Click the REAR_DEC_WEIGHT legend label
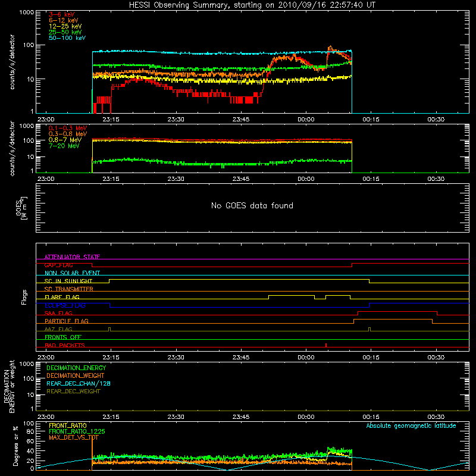The height and width of the screenshot is (476, 476). coord(73,392)
